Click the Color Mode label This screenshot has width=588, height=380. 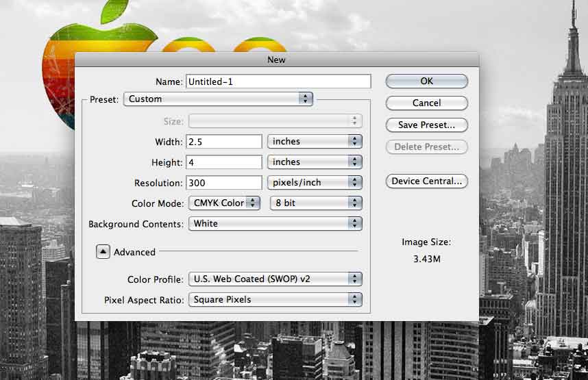[x=158, y=203]
